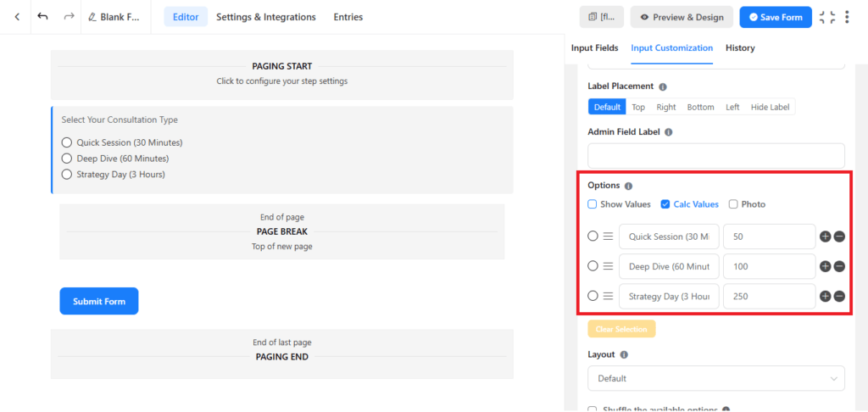Set label placement to Top
Screen dimensions: 868x412
(638, 107)
